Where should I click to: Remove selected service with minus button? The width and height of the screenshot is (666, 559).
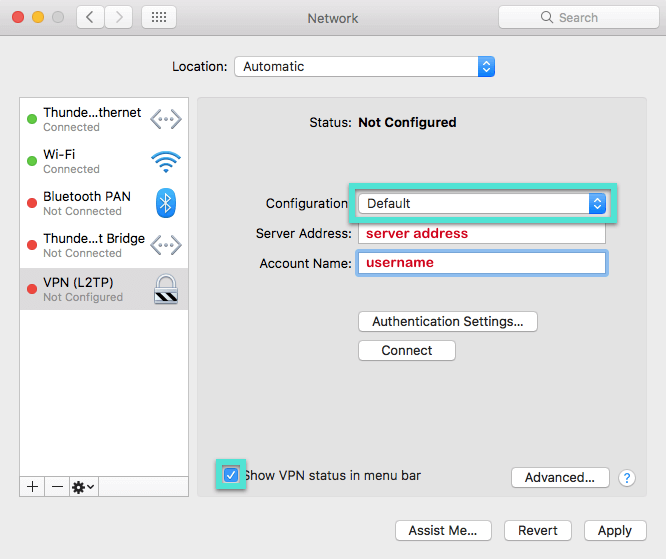57,486
